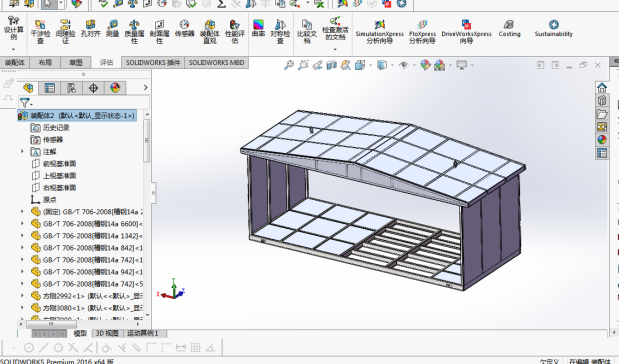Select the 评估 ribbon tab
The image size is (619, 364).
(x=106, y=62)
